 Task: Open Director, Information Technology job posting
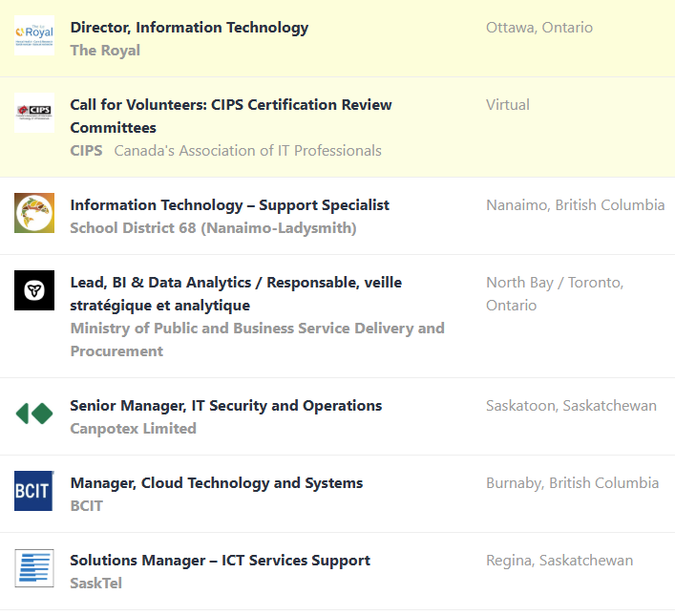[x=189, y=28]
